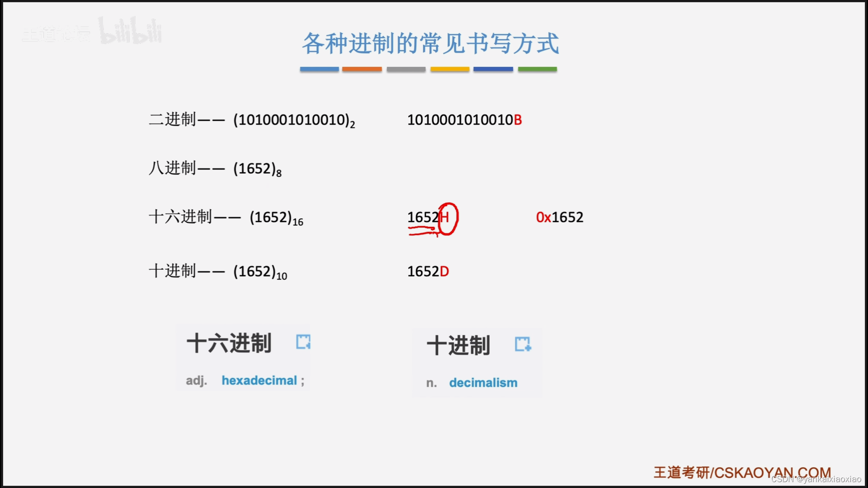The width and height of the screenshot is (868, 488).
Task: Click the 十六进制—— row label
Action: [195, 217]
